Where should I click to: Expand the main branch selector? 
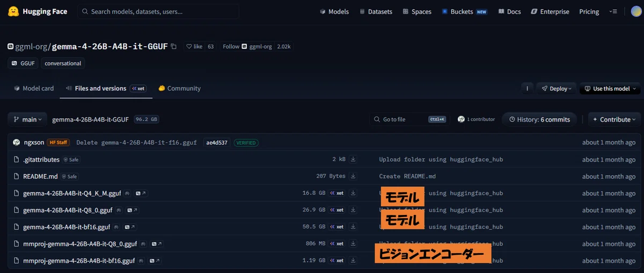(x=27, y=119)
